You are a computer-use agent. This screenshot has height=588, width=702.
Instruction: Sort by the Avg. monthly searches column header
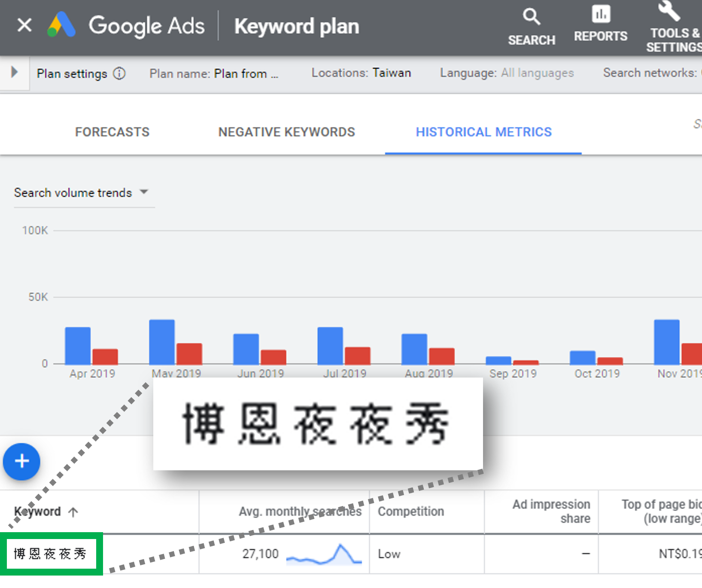point(300,511)
